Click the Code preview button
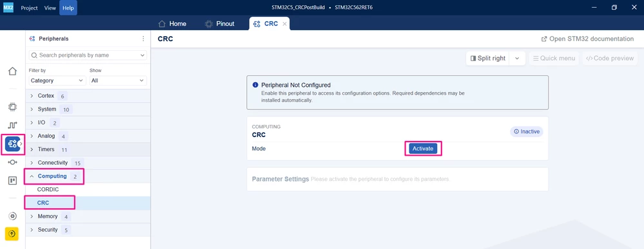Screen dimensions: 644x249 (610, 59)
